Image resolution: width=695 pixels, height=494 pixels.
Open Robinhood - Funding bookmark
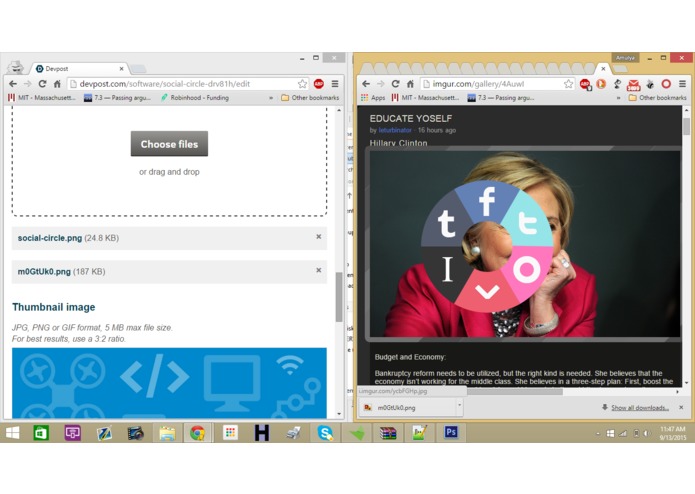[195, 98]
